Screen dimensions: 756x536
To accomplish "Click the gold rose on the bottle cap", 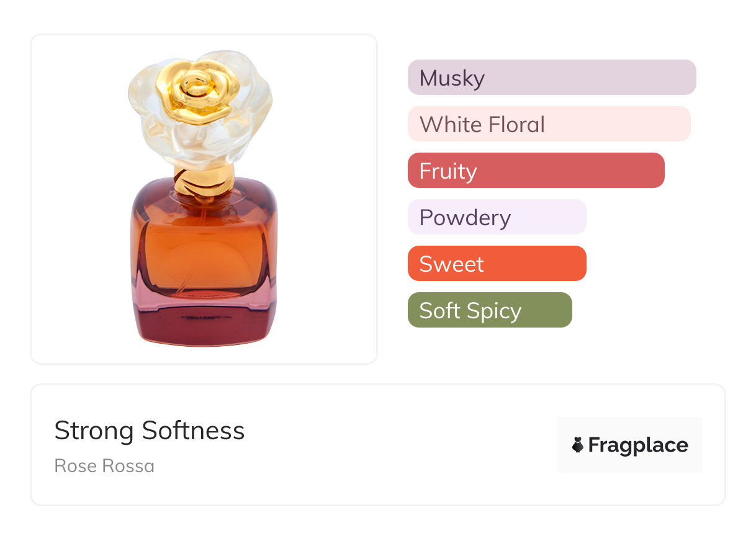I will click(x=197, y=89).
